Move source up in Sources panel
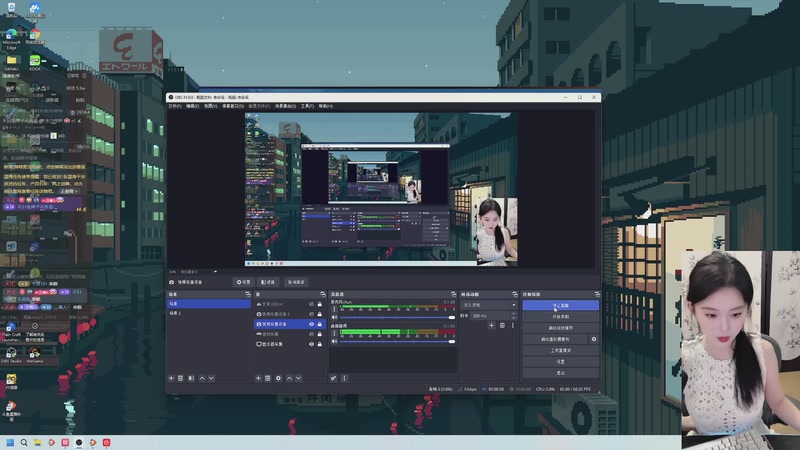The image size is (800, 450). coord(289,378)
